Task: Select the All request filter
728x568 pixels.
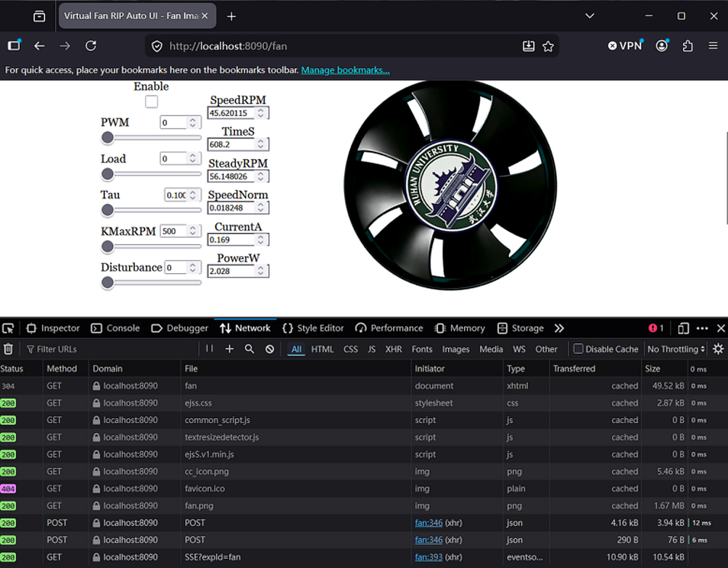Action: pyautogui.click(x=296, y=349)
